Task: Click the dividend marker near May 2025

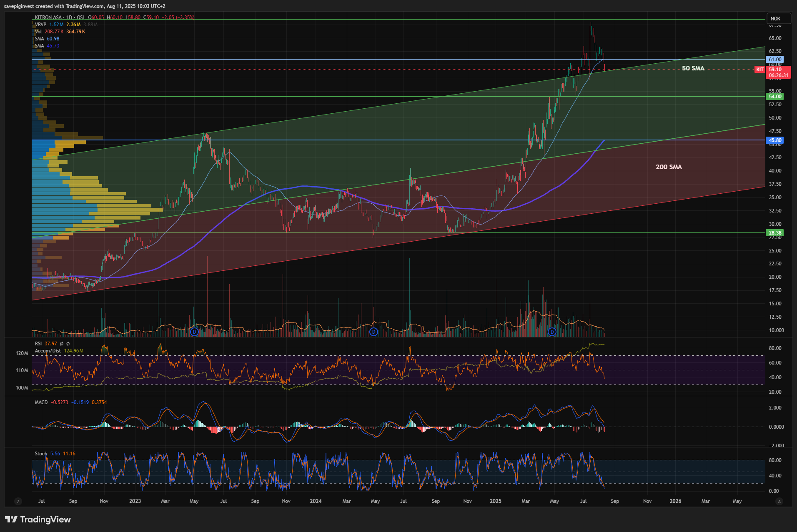Action: coord(552,332)
